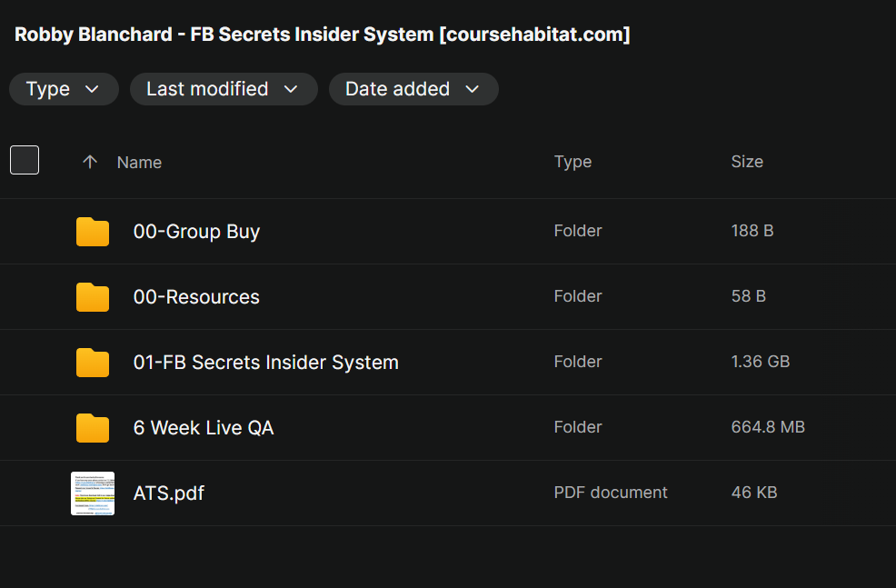Click the 188 B size value
Image resolution: width=896 pixels, height=588 pixels.
[752, 231]
